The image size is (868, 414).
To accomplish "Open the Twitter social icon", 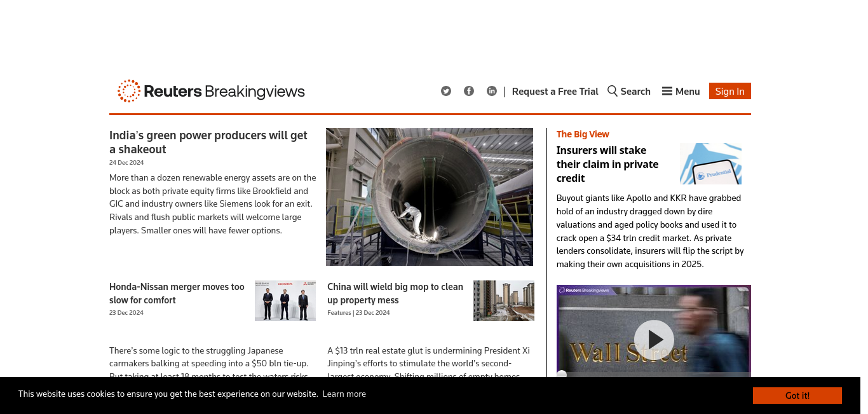I will [446, 91].
